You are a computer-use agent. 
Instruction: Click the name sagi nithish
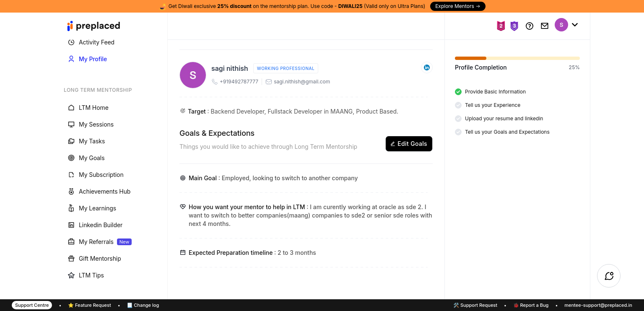tap(230, 68)
